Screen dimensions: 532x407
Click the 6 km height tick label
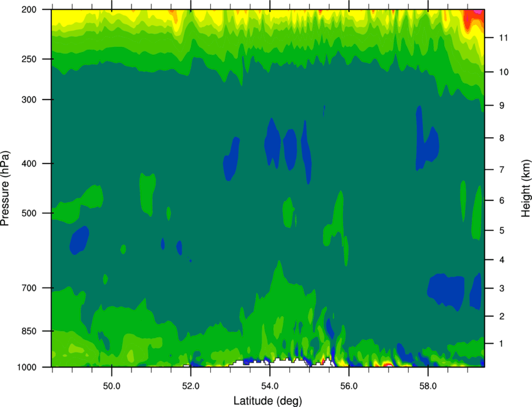(x=501, y=200)
